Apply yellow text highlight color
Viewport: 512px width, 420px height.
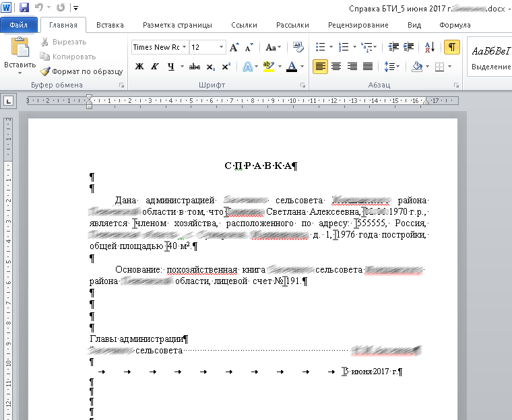268,67
